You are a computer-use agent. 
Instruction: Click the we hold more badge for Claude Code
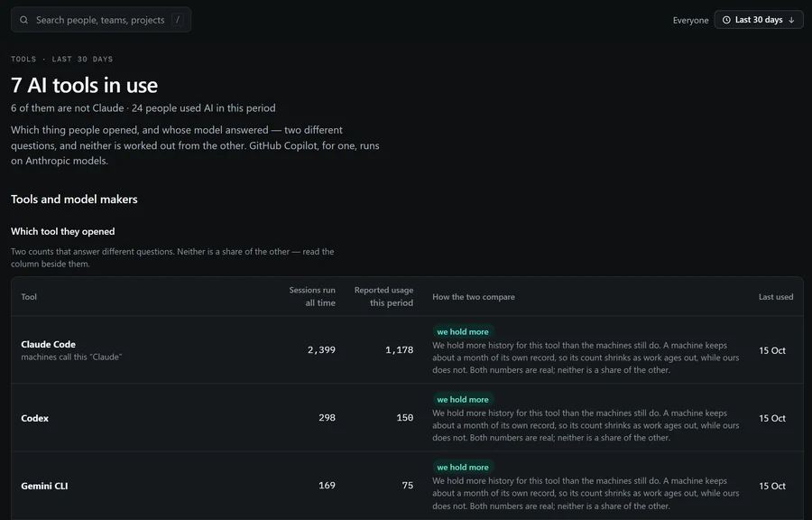tap(463, 331)
